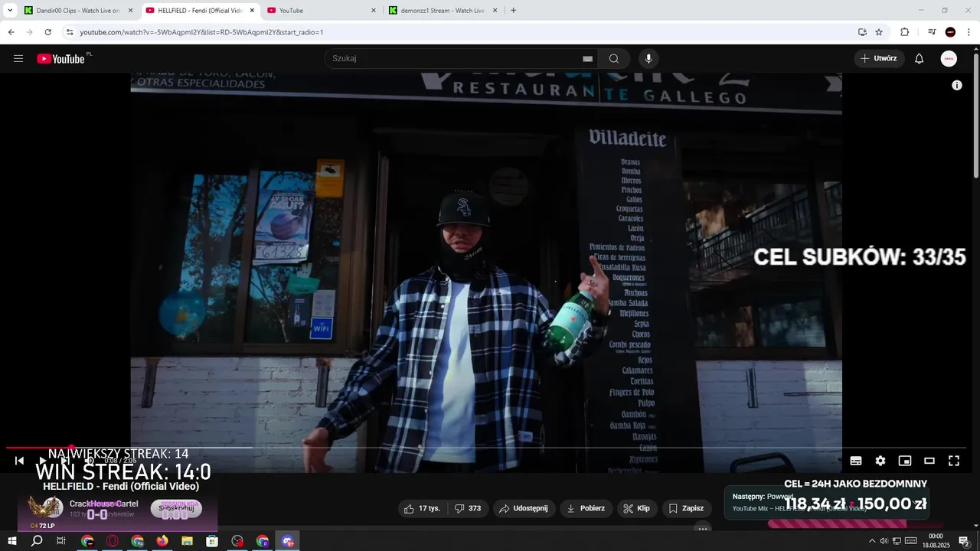Start voice search with microphone icon
Screen dimensions: 980x551
coord(648,59)
